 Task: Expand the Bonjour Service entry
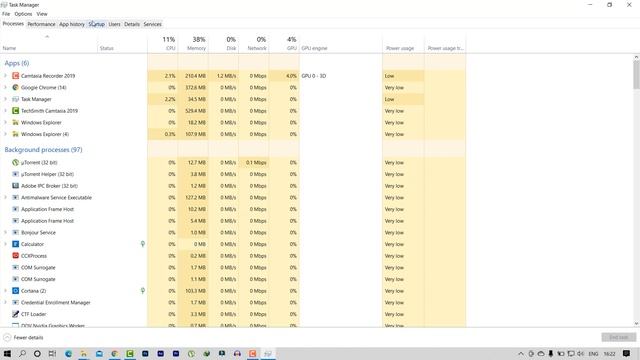(x=5, y=233)
